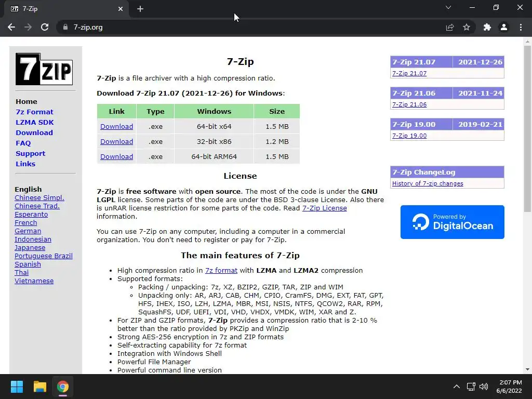Select the 7-Zip browser tab
The height and width of the screenshot is (399, 532).
coord(66,9)
